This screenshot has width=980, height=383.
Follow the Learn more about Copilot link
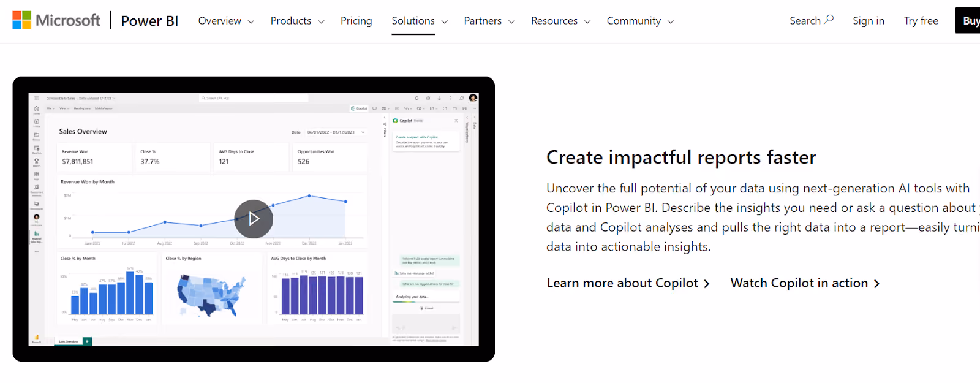coord(628,283)
